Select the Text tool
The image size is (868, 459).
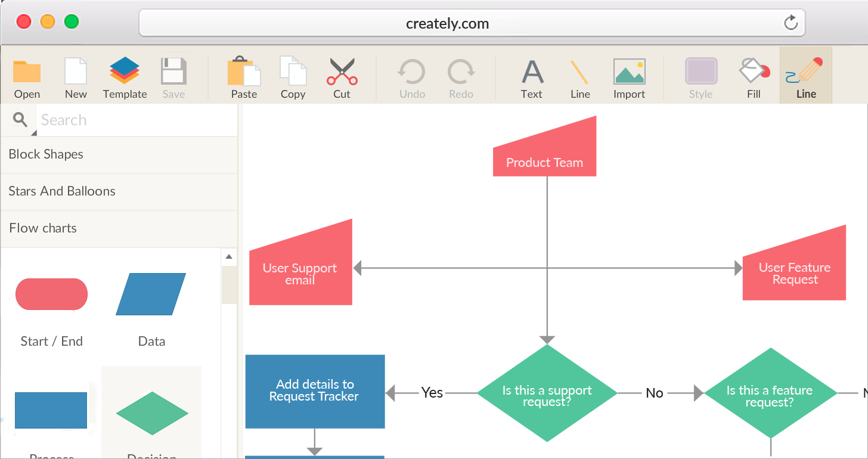pos(532,72)
